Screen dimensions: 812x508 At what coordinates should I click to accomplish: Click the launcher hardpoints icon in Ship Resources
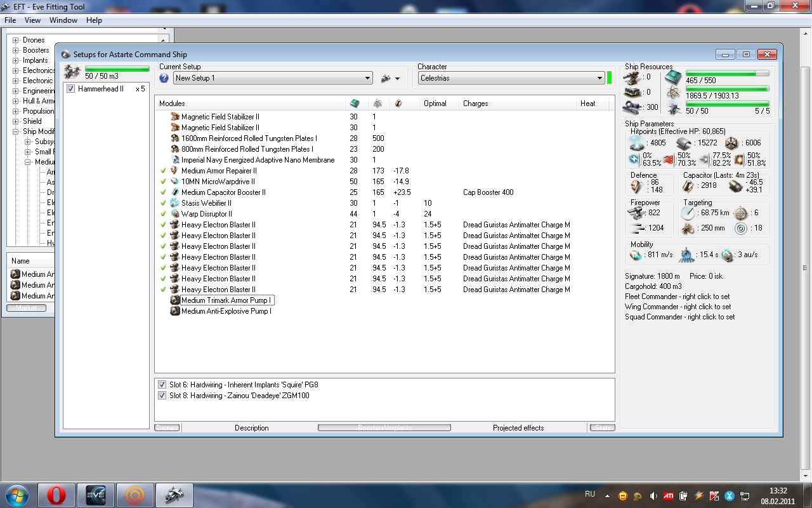pyautogui.click(x=632, y=92)
